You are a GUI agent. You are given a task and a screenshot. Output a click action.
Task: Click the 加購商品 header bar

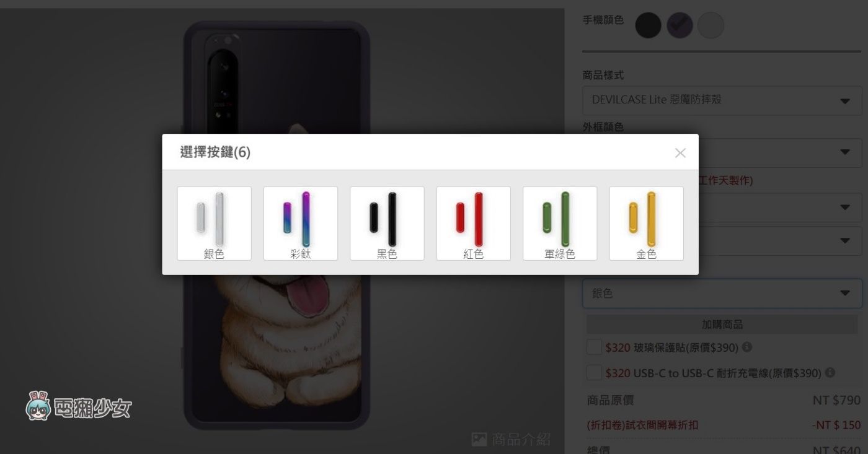[722, 325]
